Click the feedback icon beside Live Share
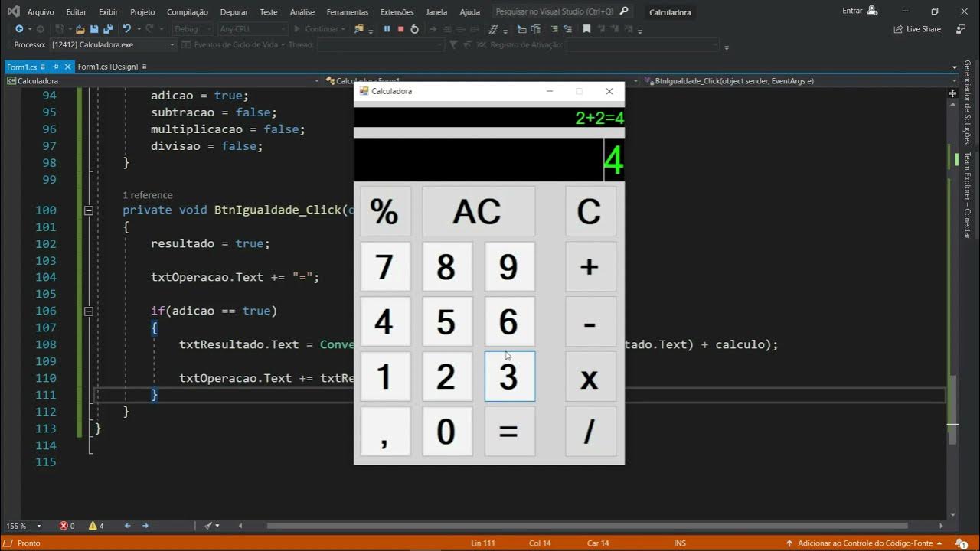This screenshot has width=980, height=551. (x=960, y=29)
